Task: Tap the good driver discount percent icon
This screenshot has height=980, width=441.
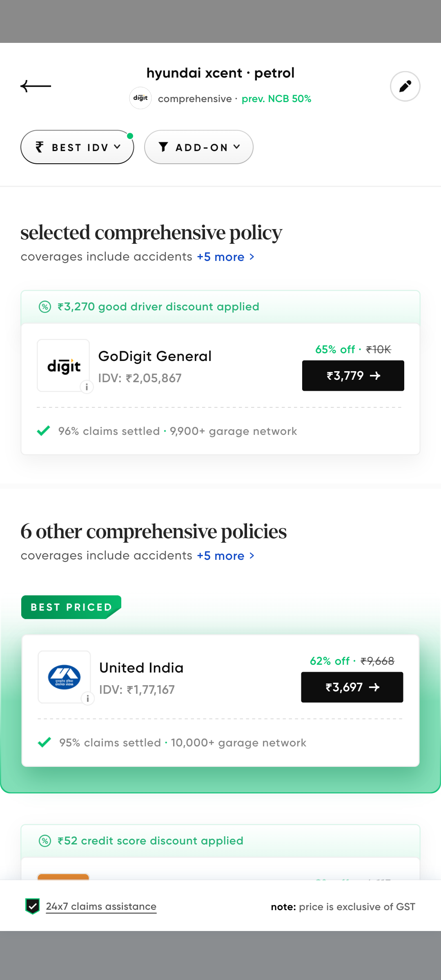Action: 45,307
